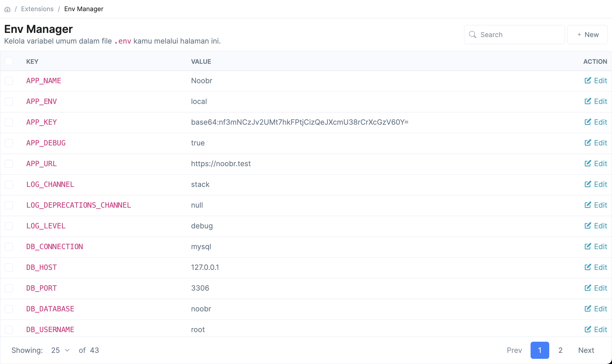Check the select-all checkbox in header

tap(9, 61)
